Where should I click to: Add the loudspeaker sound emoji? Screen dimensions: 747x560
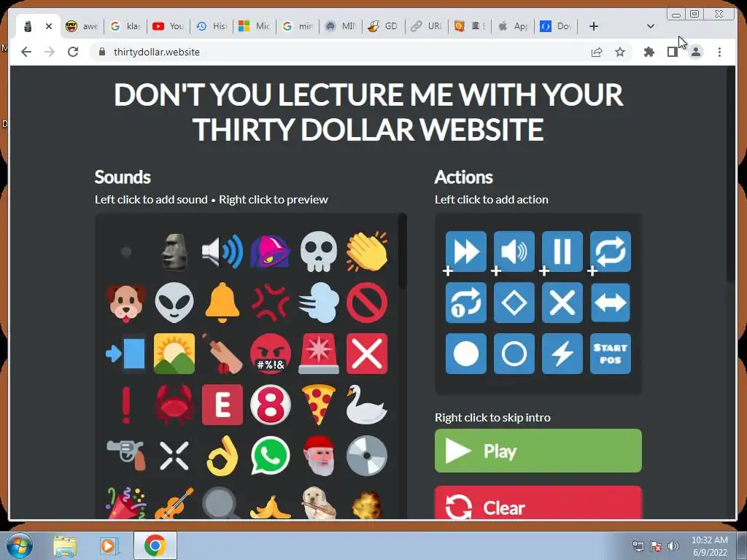pyautogui.click(x=222, y=252)
